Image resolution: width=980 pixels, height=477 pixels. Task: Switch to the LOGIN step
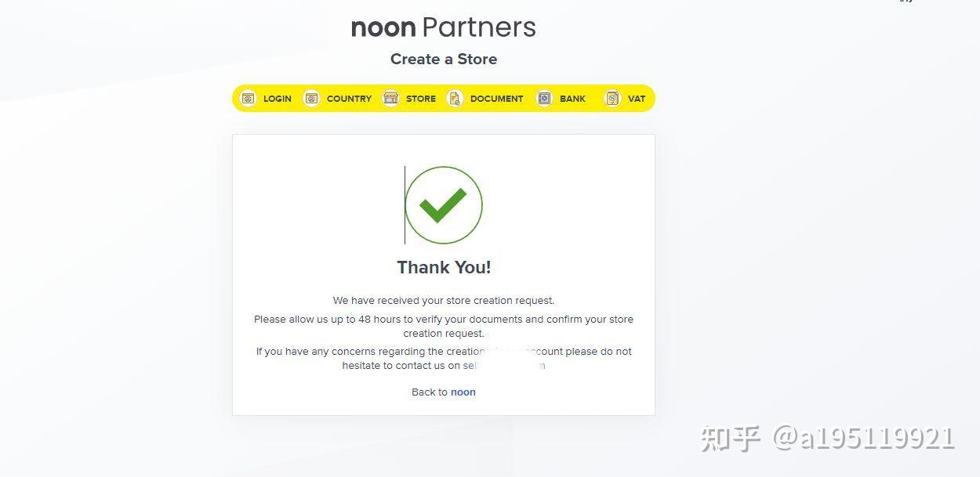(x=278, y=98)
